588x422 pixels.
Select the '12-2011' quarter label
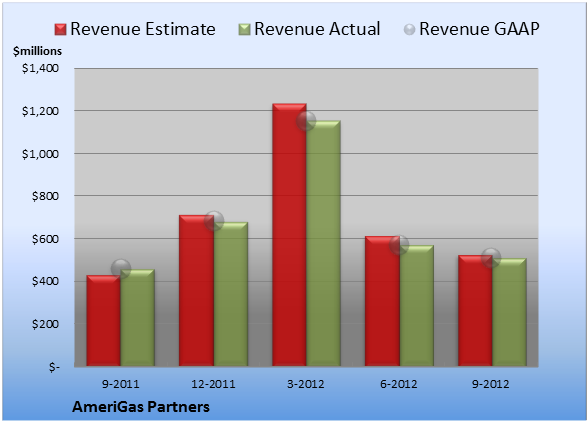213,384
